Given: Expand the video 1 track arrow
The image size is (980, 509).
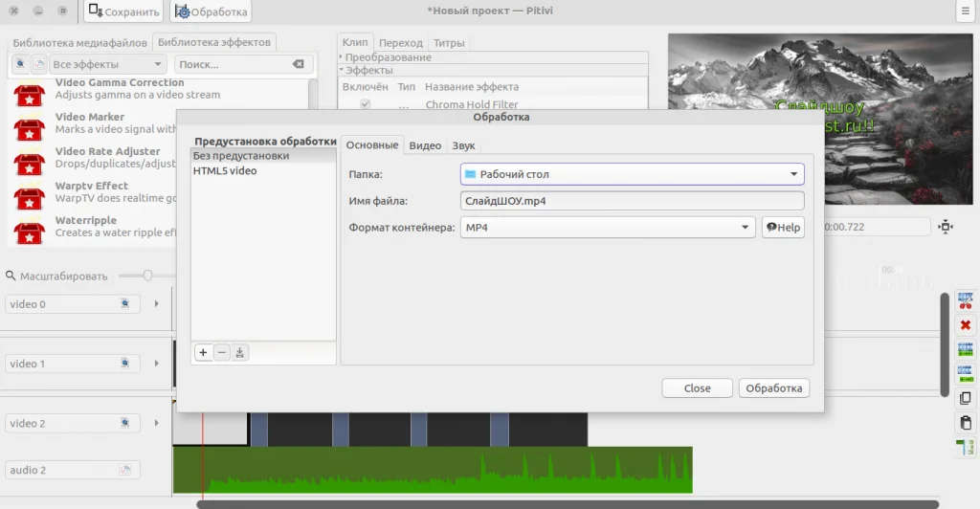Looking at the screenshot, I should 156,363.
